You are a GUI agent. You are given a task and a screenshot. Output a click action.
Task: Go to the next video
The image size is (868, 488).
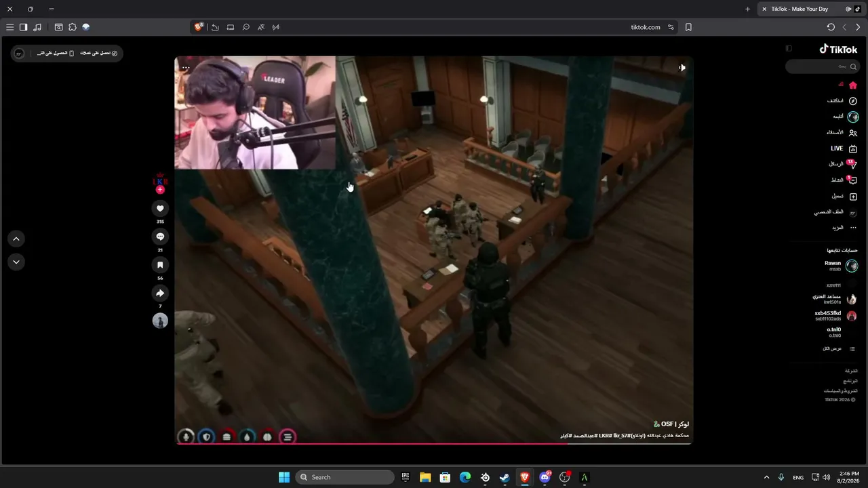[16, 262]
